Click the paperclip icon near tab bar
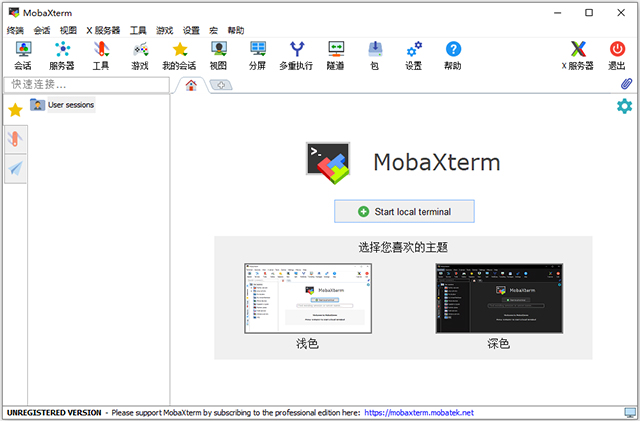The image size is (640, 421). pos(626,84)
